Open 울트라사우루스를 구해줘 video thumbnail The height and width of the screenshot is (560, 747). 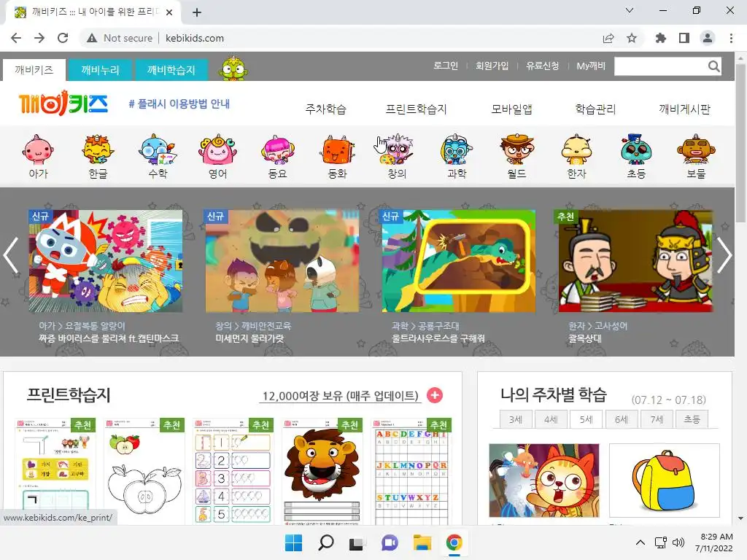tap(459, 261)
